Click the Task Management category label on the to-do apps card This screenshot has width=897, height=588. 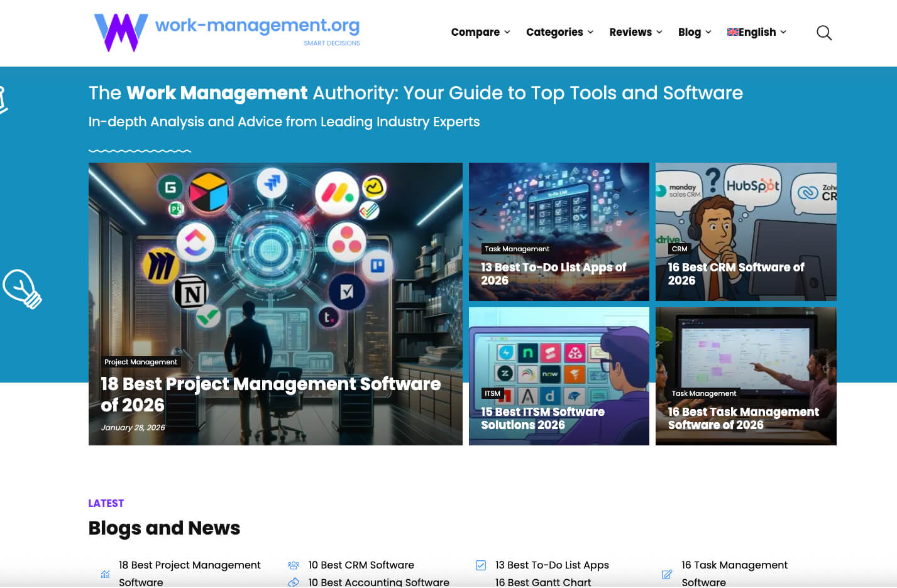(x=517, y=249)
